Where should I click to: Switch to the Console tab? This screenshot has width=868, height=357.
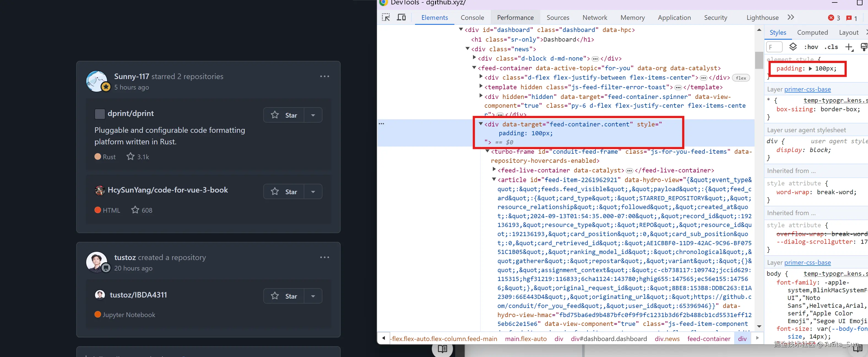pyautogui.click(x=472, y=18)
